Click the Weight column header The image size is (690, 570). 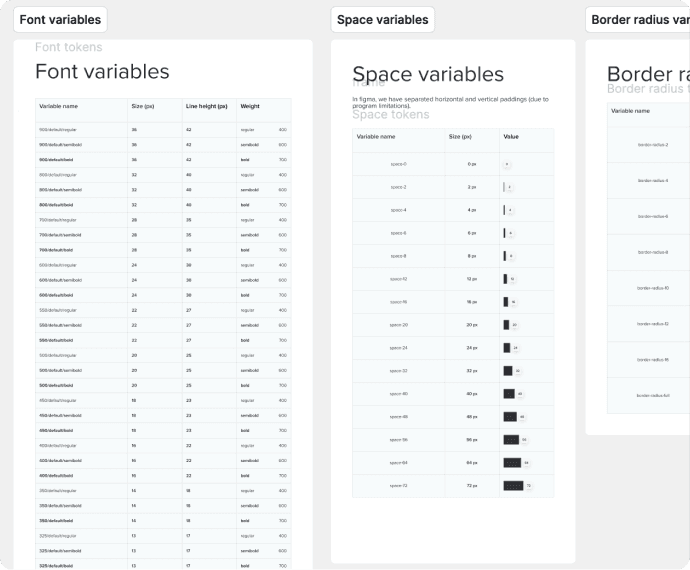(x=250, y=106)
